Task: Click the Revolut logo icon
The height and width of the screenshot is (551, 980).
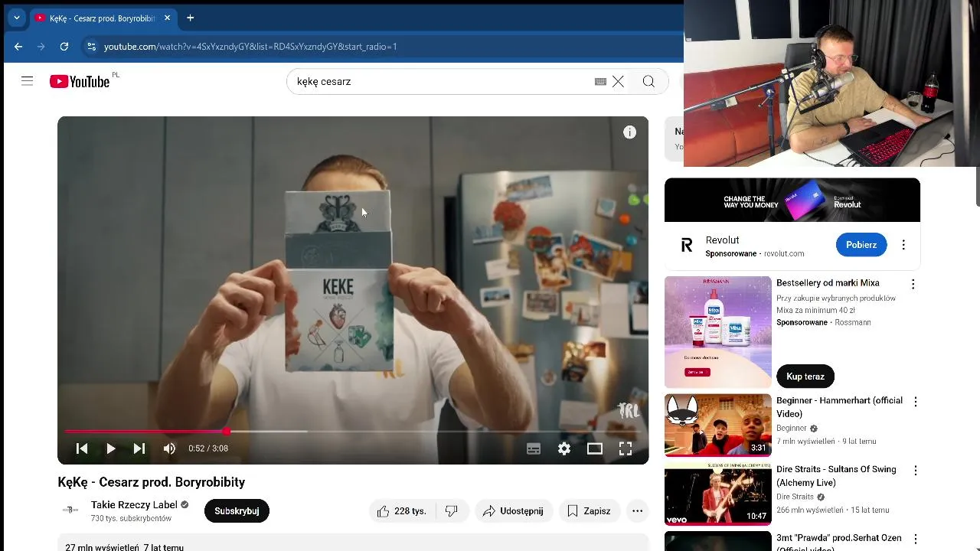Action: [x=686, y=245]
